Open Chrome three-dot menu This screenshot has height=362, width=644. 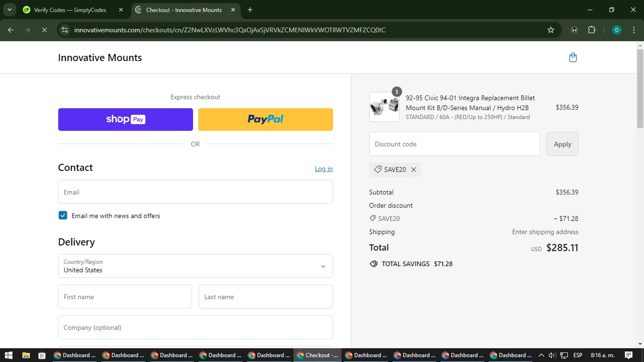pos(634,30)
